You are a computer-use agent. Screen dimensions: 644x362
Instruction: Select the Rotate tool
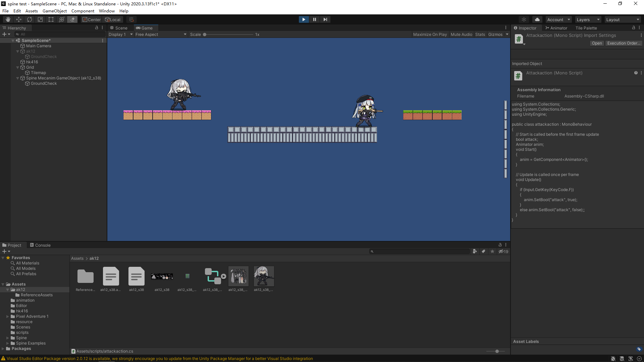[29, 19]
